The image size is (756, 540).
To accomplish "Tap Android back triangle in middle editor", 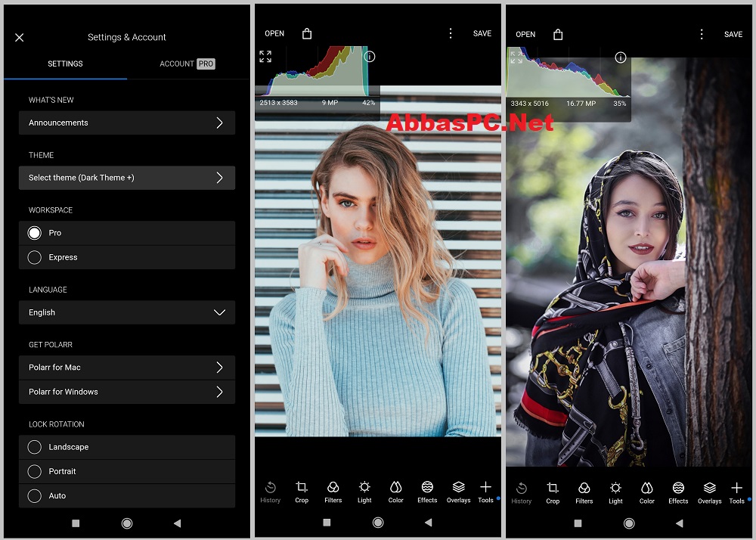I will 428,522.
